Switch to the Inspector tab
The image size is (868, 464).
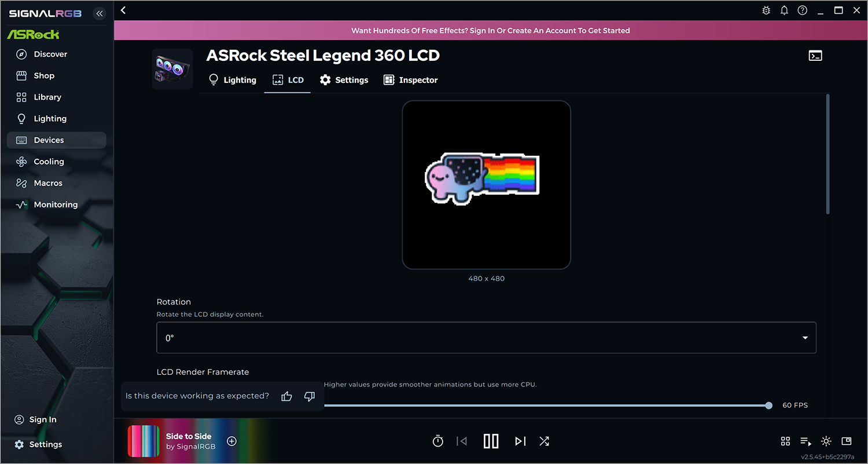pos(410,80)
